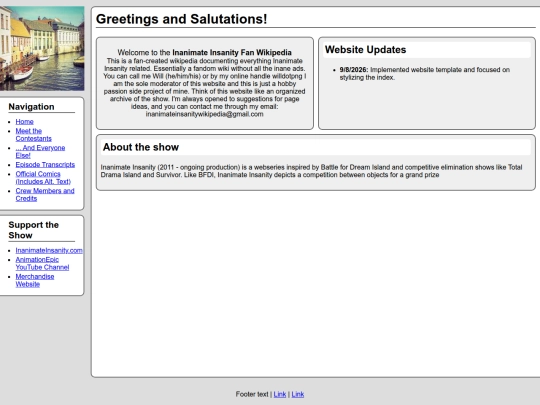Click the Support the Show heading
The height and width of the screenshot is (405, 540).
point(33,230)
